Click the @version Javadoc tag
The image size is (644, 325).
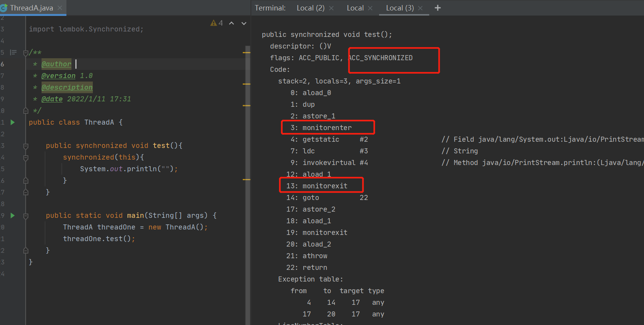point(58,76)
